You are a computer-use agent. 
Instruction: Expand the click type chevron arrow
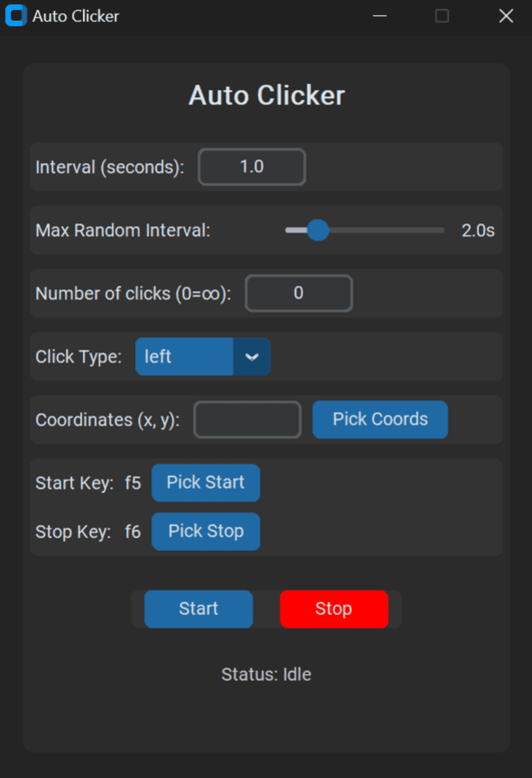point(252,357)
